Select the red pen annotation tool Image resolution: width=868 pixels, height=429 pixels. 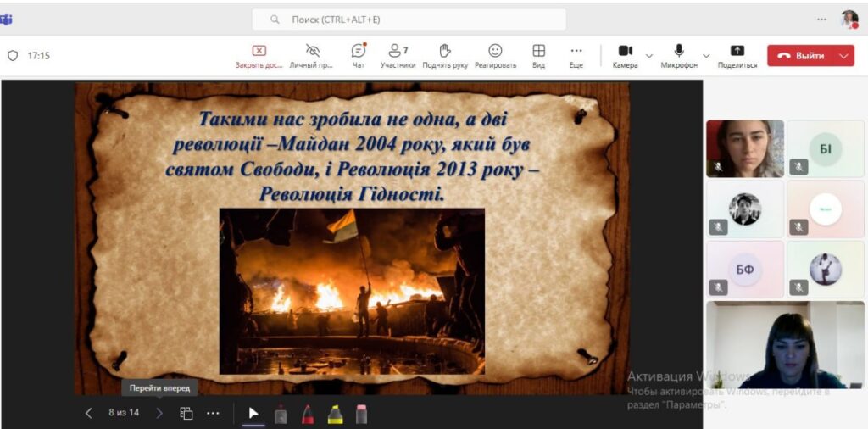308,414
